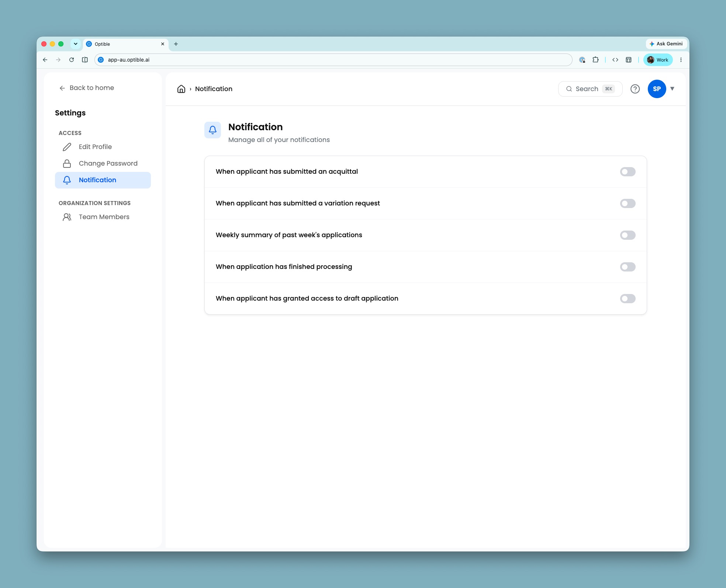Click the bell icon beside Notification heading

(212, 130)
